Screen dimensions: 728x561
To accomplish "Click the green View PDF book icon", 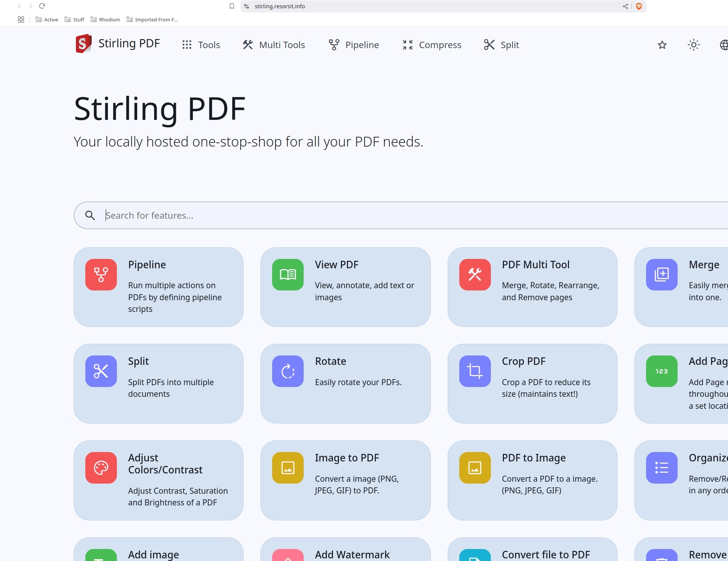I will (x=288, y=275).
